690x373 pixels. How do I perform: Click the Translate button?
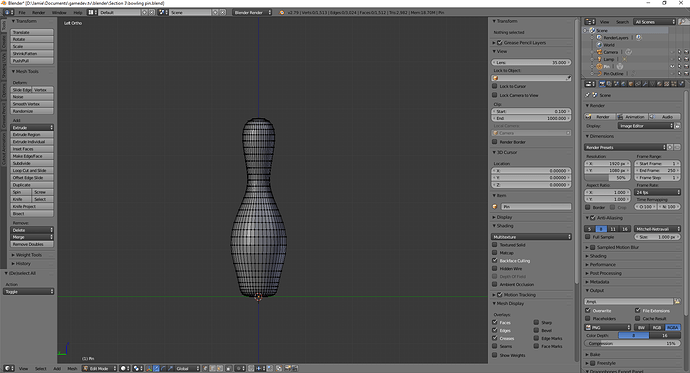point(32,32)
